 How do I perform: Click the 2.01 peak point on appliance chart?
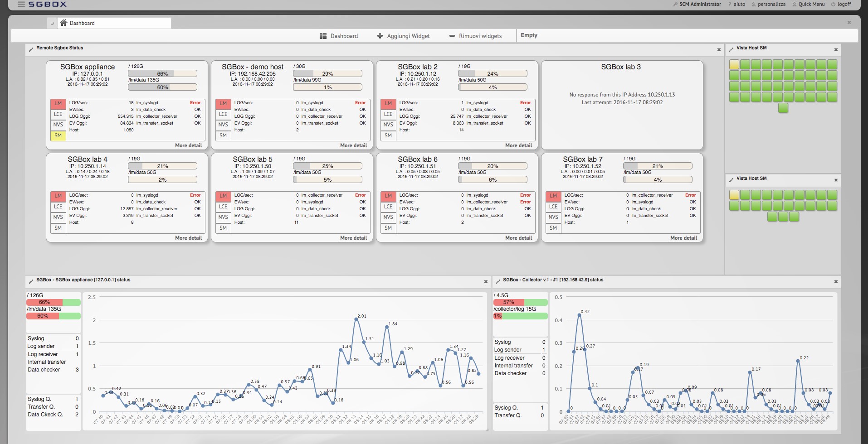pyautogui.click(x=356, y=319)
